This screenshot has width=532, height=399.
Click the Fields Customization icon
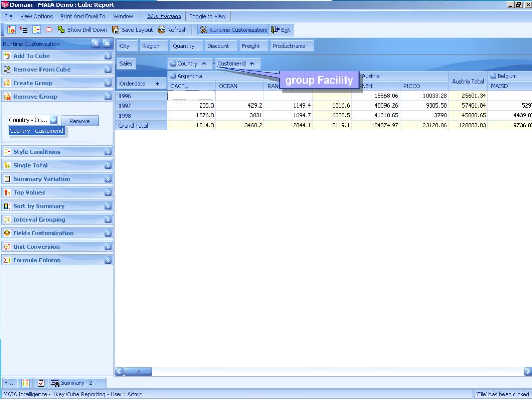tap(7, 233)
